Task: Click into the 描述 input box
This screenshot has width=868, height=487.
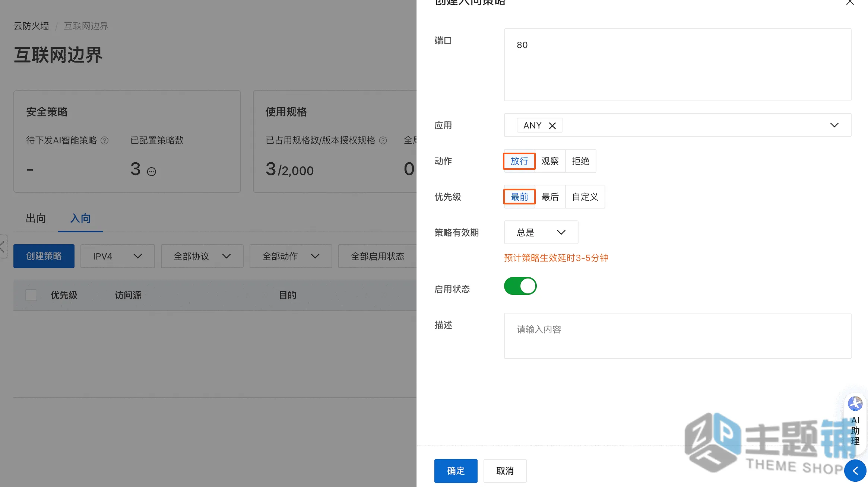Action: [x=678, y=336]
